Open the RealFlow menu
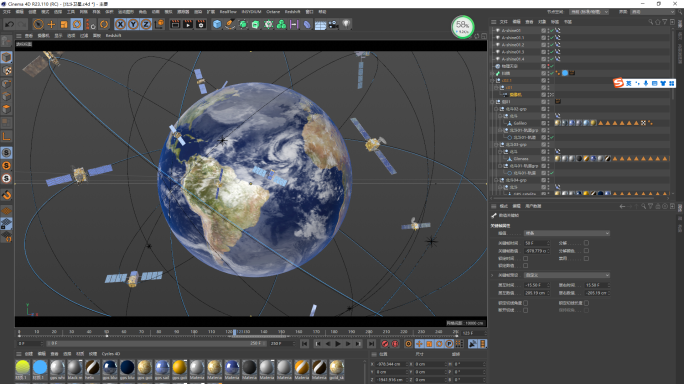684x384 pixels. pos(228,12)
